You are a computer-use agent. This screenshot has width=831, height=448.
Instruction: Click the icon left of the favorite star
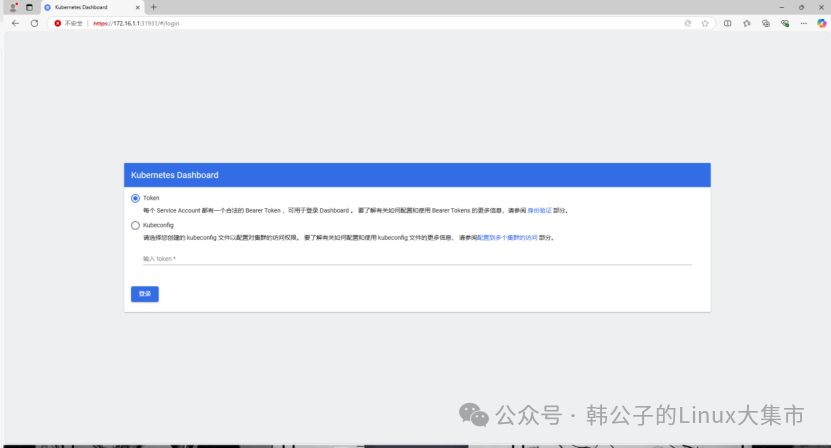point(688,23)
